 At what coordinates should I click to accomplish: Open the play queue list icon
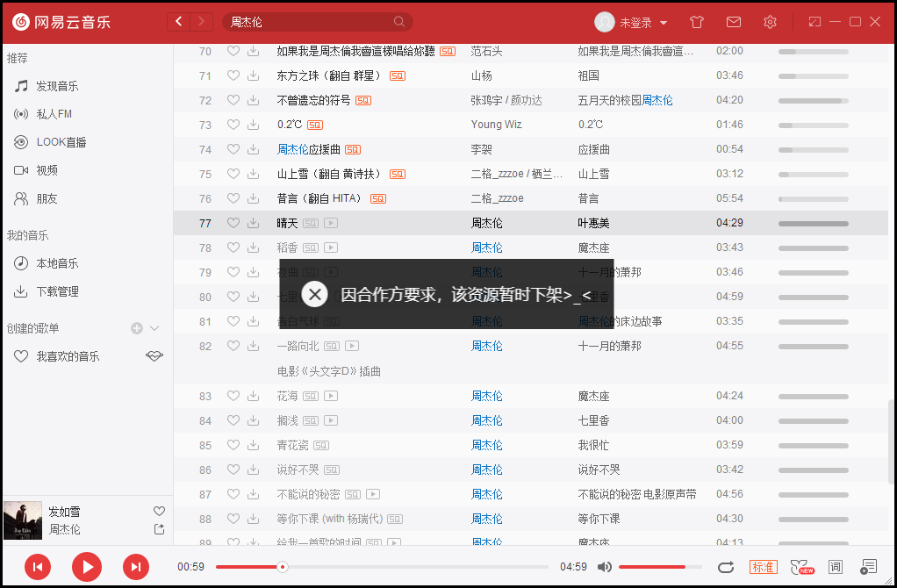(x=868, y=567)
